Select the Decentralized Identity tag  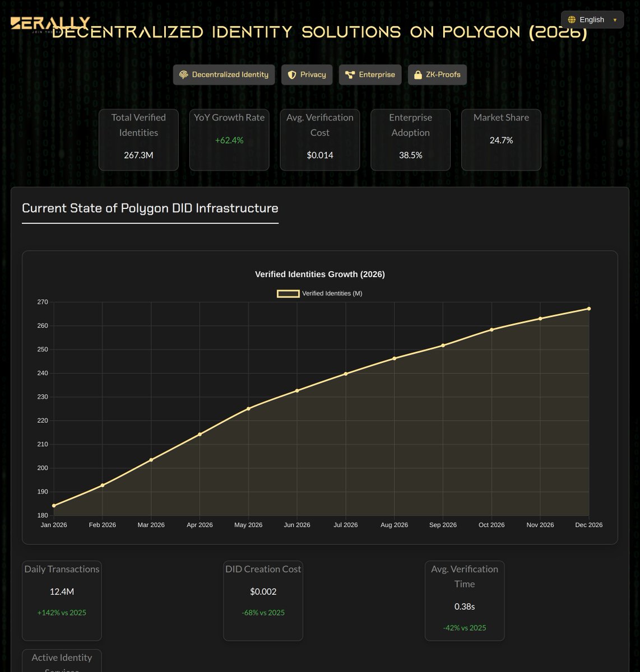224,74
